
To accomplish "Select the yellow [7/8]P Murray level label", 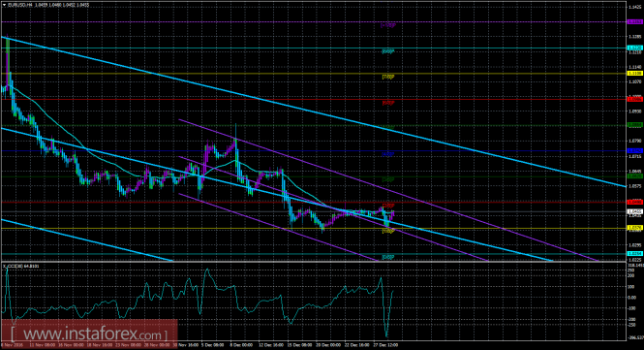I will (x=388, y=77).
